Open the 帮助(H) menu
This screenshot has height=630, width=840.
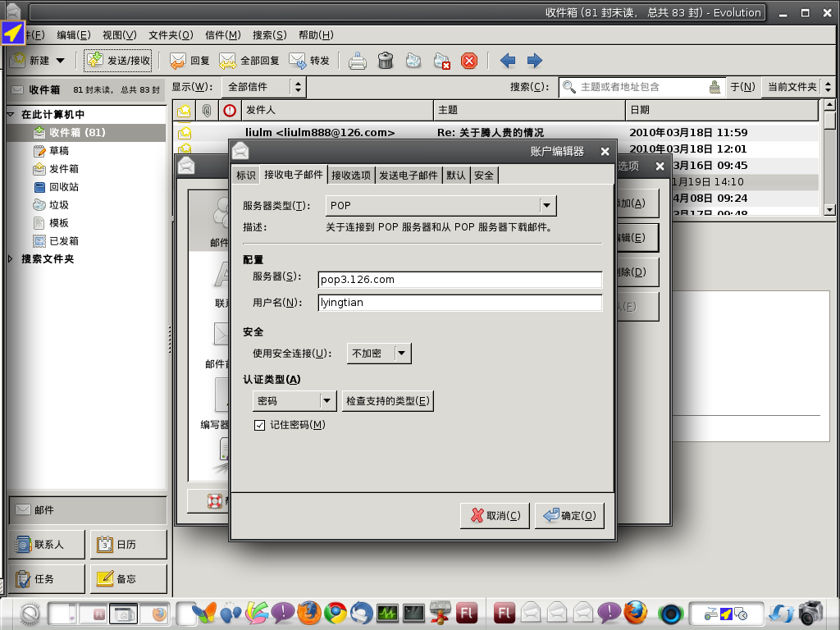[316, 34]
